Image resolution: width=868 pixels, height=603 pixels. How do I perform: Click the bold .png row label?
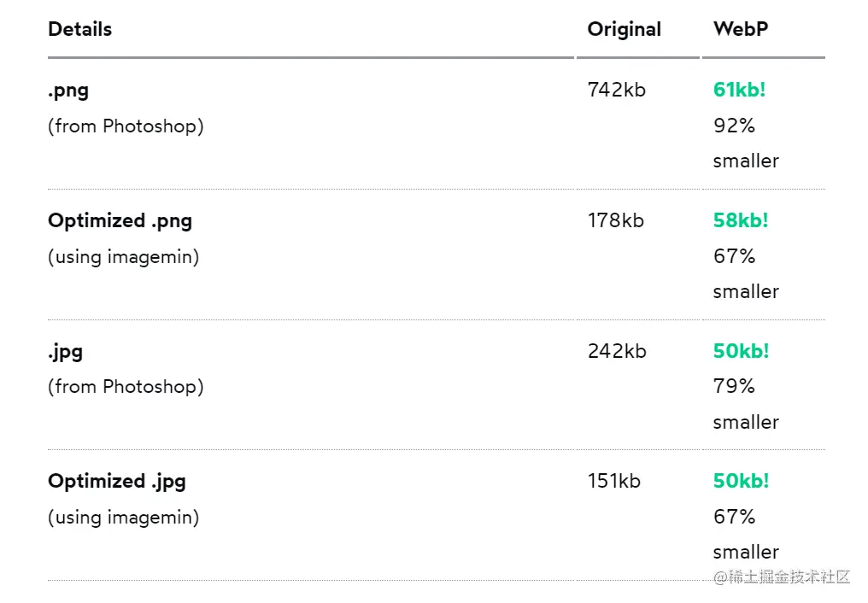[x=68, y=90]
